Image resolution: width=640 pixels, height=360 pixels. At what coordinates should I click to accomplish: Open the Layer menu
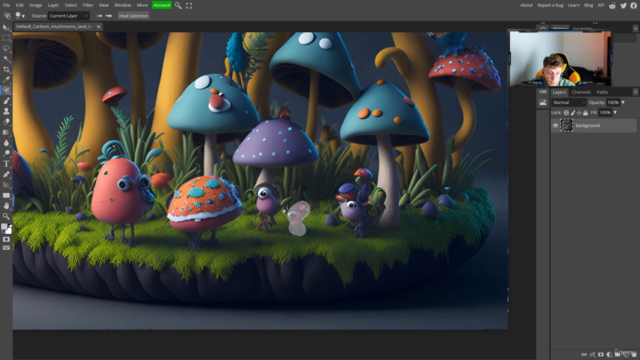pyautogui.click(x=53, y=5)
